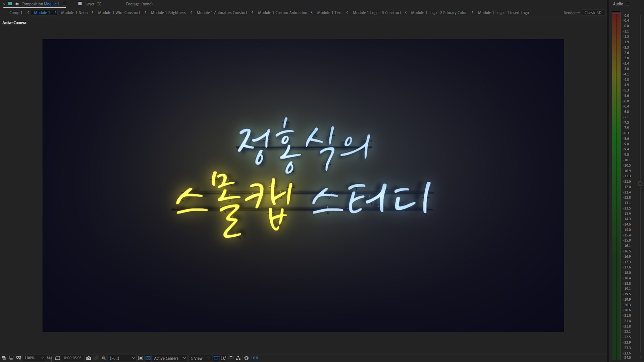Screen dimensions: 644x362
Task: Switch to the Footage (none) tab
Action: pyautogui.click(x=139, y=4)
